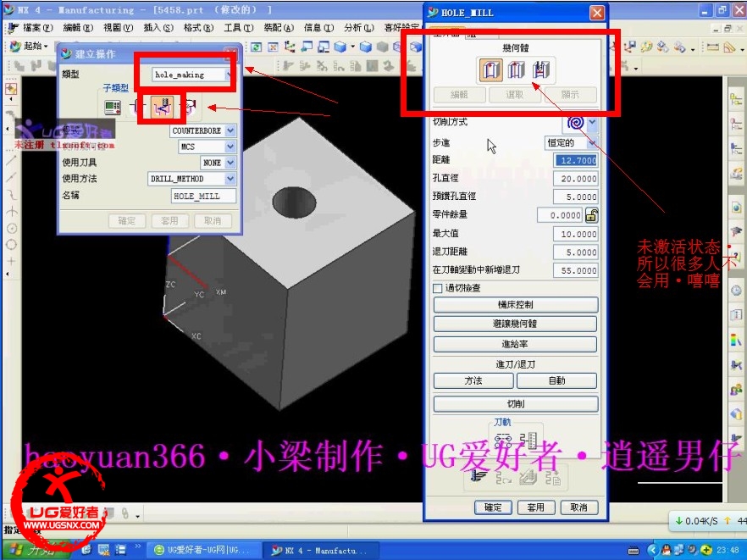Viewport: 747px width, 560px height.
Task: Open the 檔案(F) menu
Action: (37, 28)
